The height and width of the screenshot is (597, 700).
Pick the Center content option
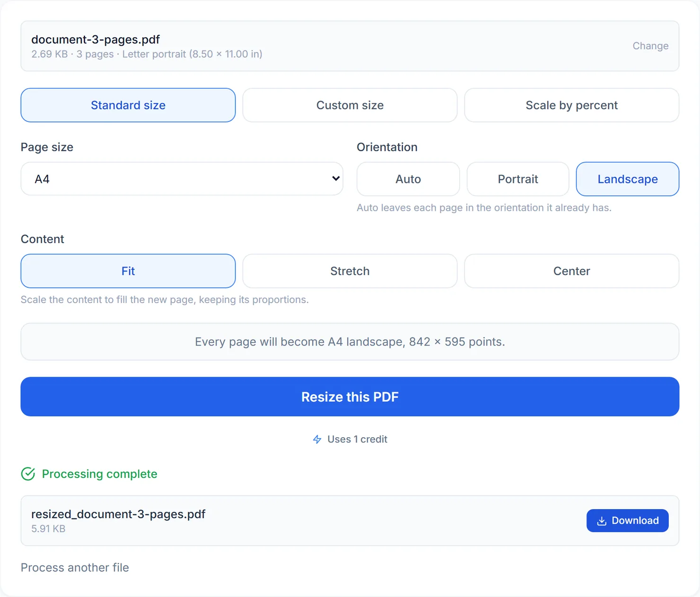[x=572, y=271]
